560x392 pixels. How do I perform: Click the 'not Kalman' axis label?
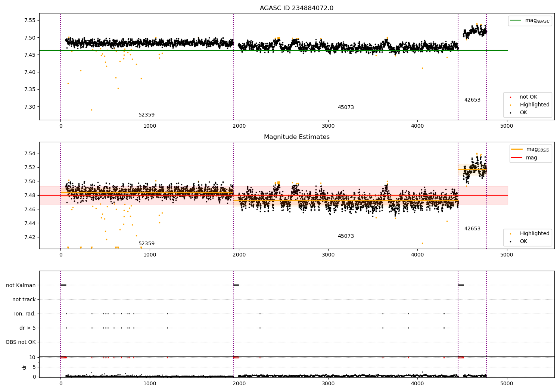click(21, 285)
